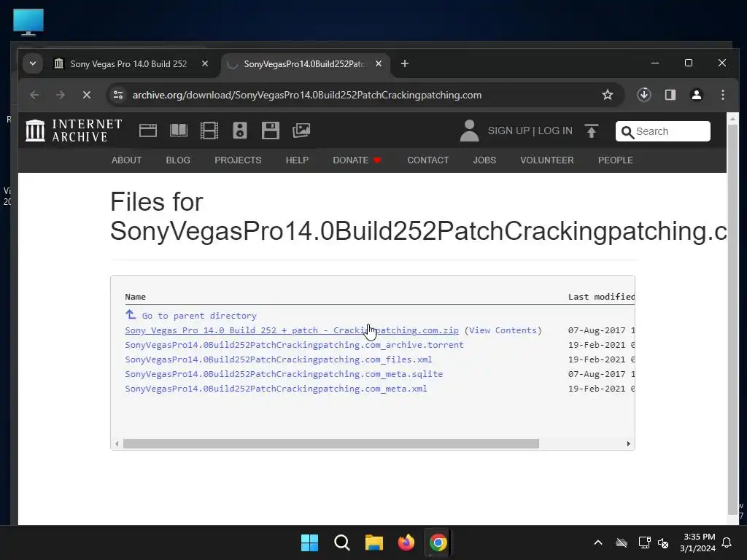Open the Software floppy disk icon
The width and height of the screenshot is (747, 560).
(x=270, y=131)
